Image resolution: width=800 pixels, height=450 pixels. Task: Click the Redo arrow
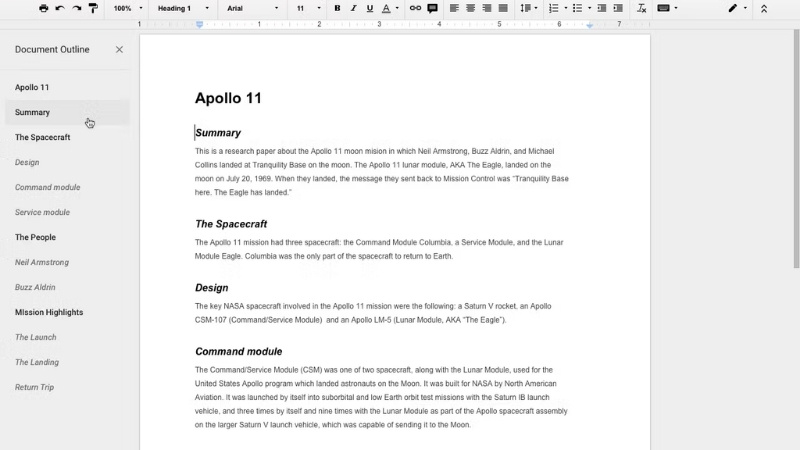click(76, 8)
